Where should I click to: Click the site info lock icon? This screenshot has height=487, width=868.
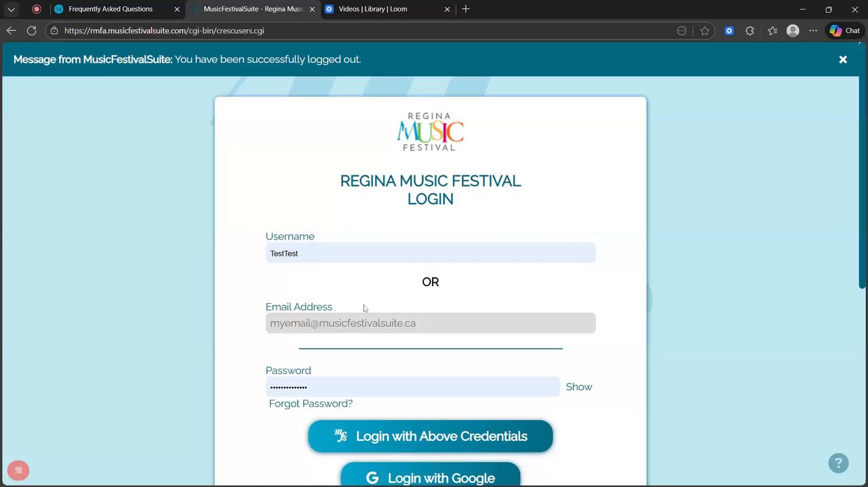[54, 30]
